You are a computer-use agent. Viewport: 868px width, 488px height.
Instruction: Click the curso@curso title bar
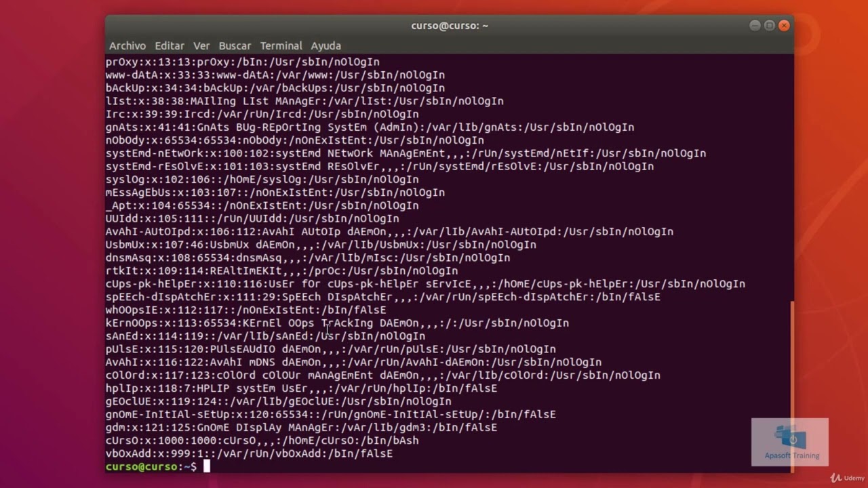click(x=450, y=26)
